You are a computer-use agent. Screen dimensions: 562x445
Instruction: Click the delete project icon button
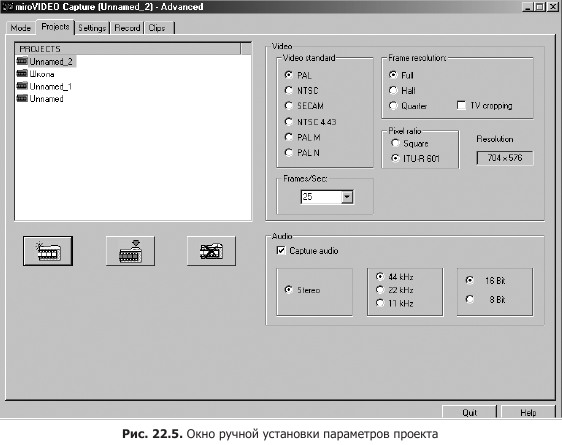pyautogui.click(x=211, y=251)
